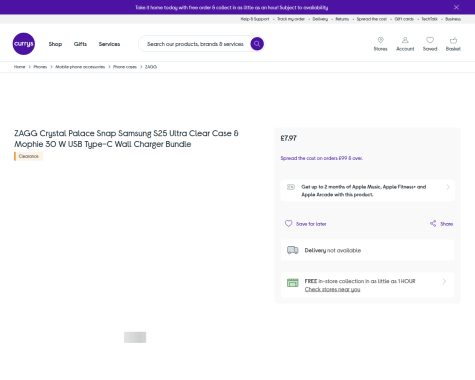Expand the Apple Music offer chevron

pos(448,187)
